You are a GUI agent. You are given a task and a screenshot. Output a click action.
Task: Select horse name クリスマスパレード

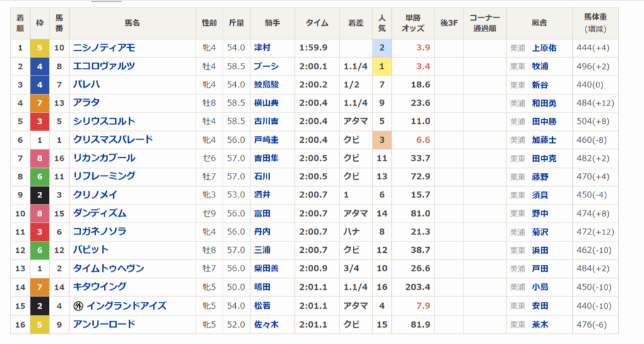[113, 140]
